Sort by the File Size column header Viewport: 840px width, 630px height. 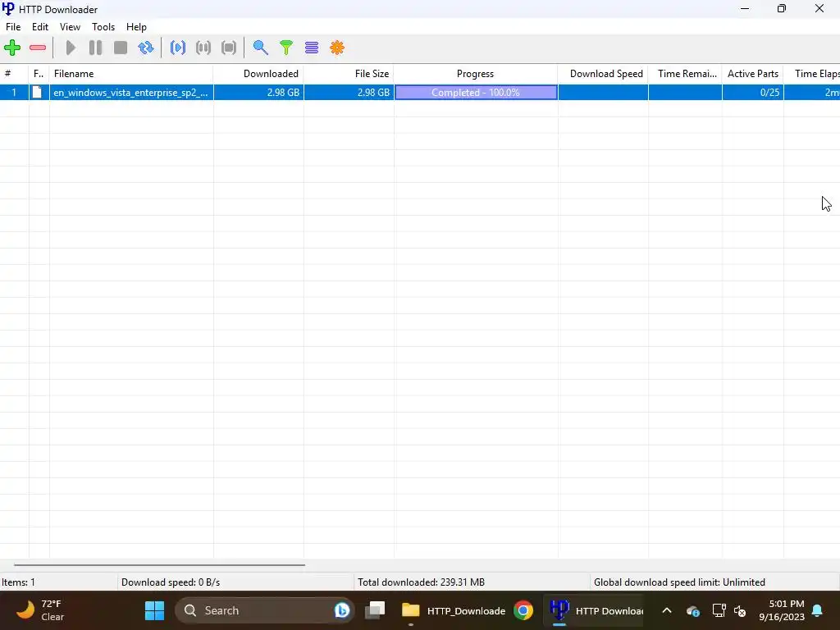point(349,73)
